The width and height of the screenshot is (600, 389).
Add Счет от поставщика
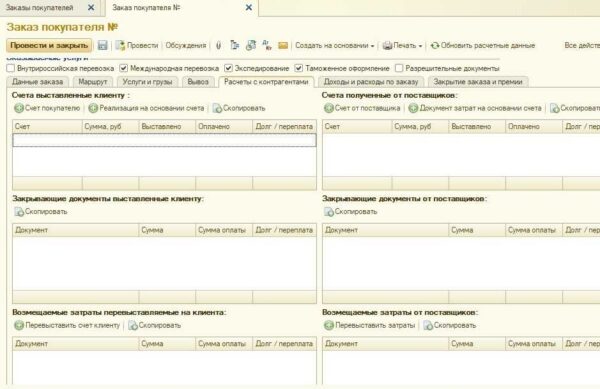coord(362,108)
